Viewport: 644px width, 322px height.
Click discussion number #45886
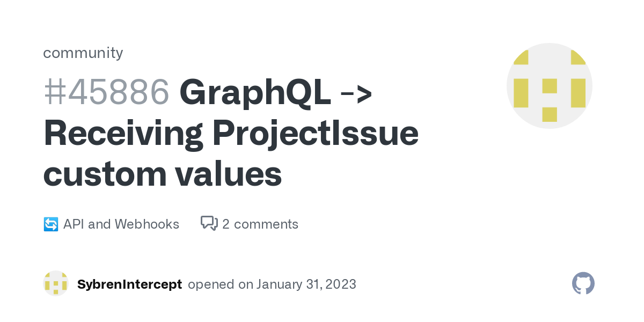106,92
